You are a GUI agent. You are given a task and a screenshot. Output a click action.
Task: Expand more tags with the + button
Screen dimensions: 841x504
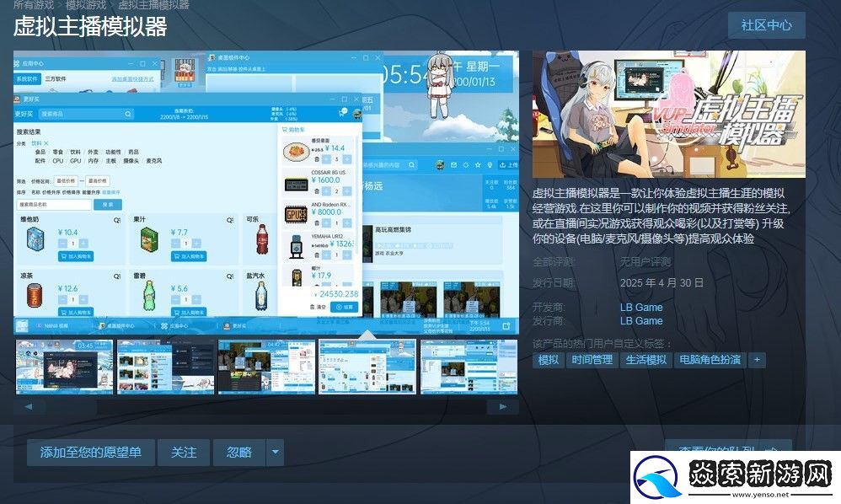[756, 360]
